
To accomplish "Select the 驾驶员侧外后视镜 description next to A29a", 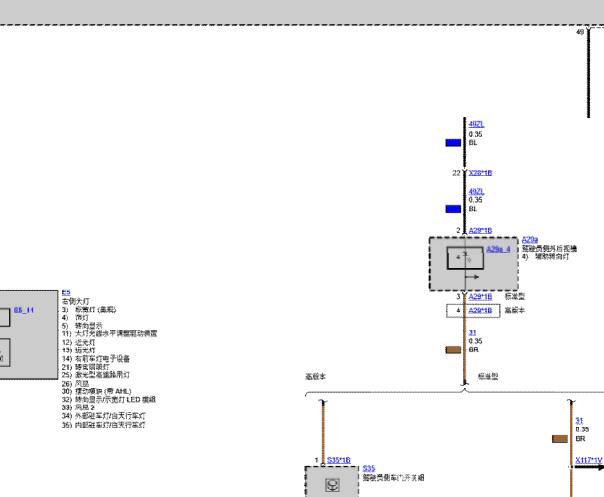I will point(549,248).
